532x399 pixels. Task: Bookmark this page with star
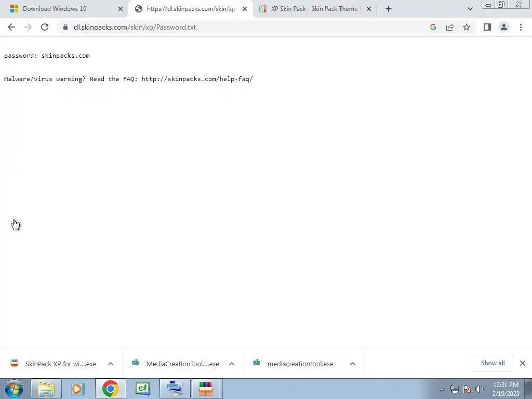[x=467, y=27]
